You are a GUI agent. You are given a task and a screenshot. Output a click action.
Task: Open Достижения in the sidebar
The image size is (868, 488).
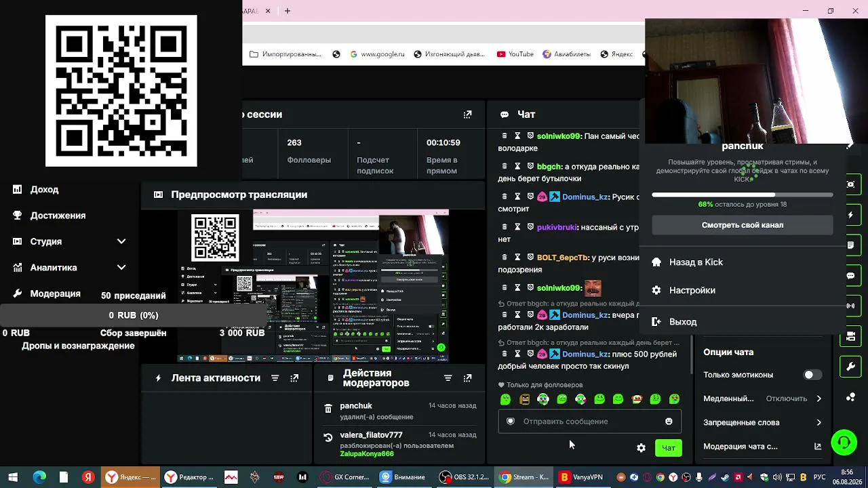58,216
